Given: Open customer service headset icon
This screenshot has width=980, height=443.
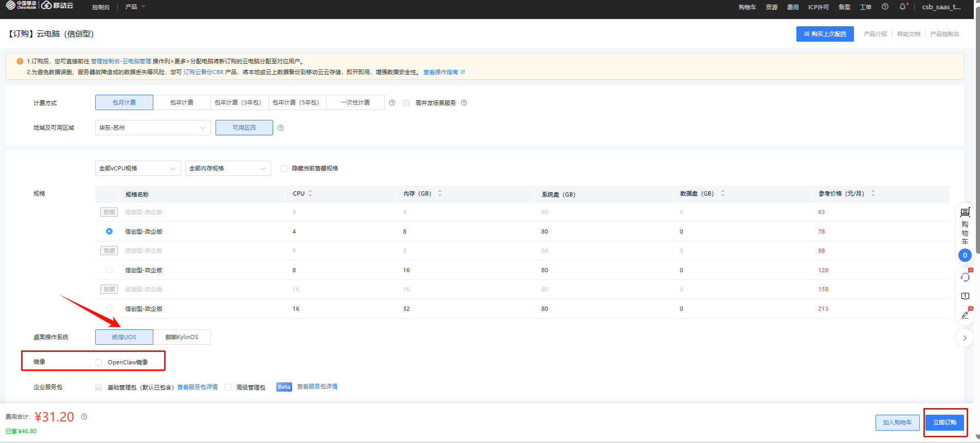Looking at the screenshot, I should click(965, 277).
